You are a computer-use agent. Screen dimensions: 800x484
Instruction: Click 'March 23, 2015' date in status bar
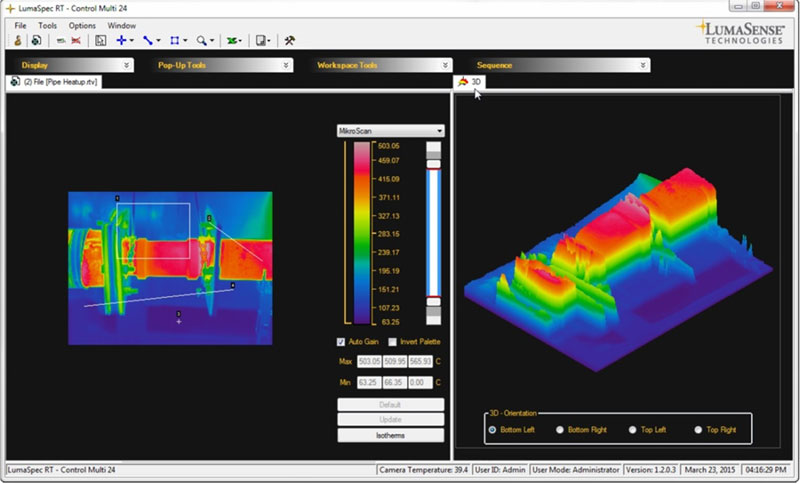pyautogui.click(x=710, y=470)
